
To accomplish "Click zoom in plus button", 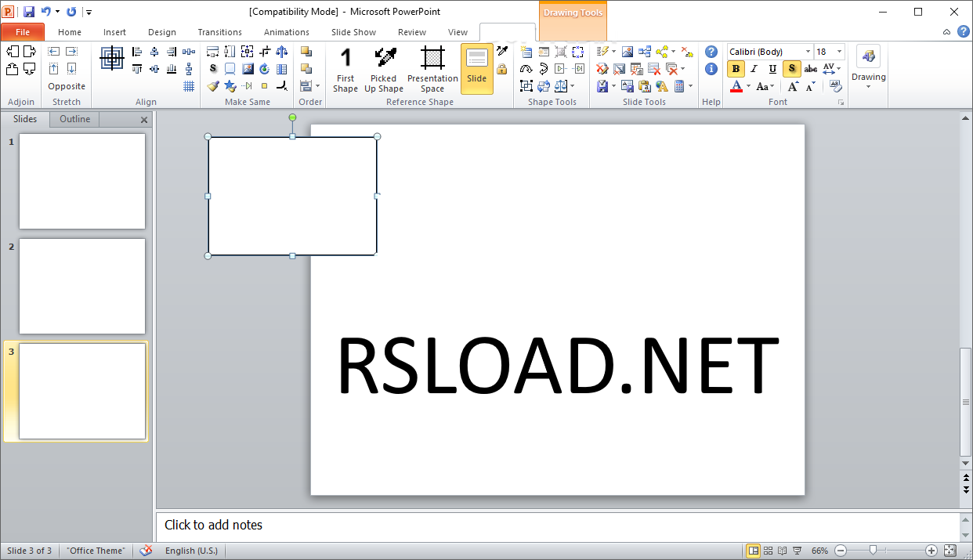I will (931, 551).
